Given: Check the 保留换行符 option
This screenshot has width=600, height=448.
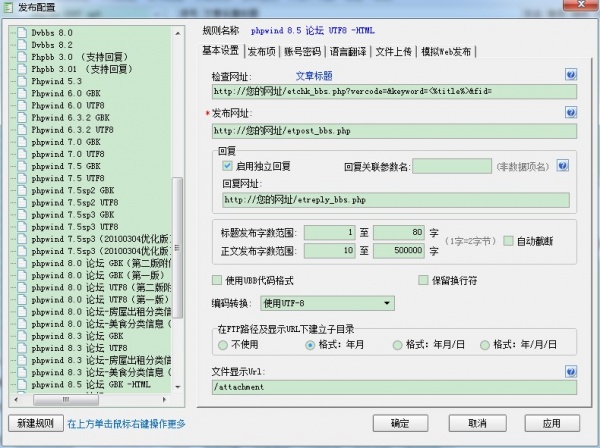Looking at the screenshot, I should [423, 280].
